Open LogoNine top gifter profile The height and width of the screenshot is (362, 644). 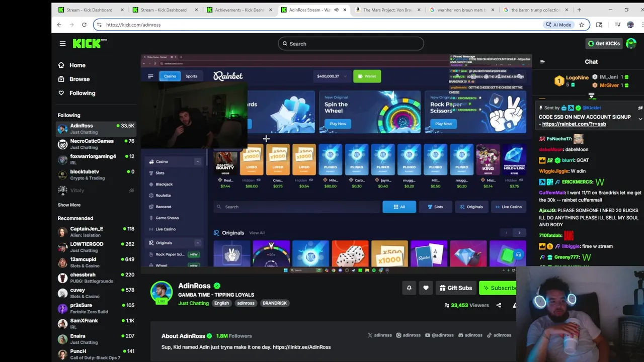click(577, 77)
